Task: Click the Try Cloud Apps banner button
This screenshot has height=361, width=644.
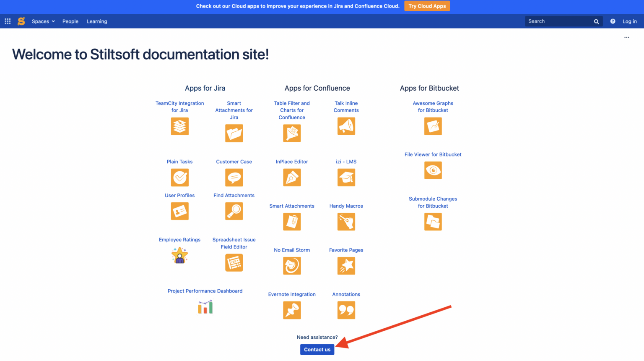Action: point(427,6)
